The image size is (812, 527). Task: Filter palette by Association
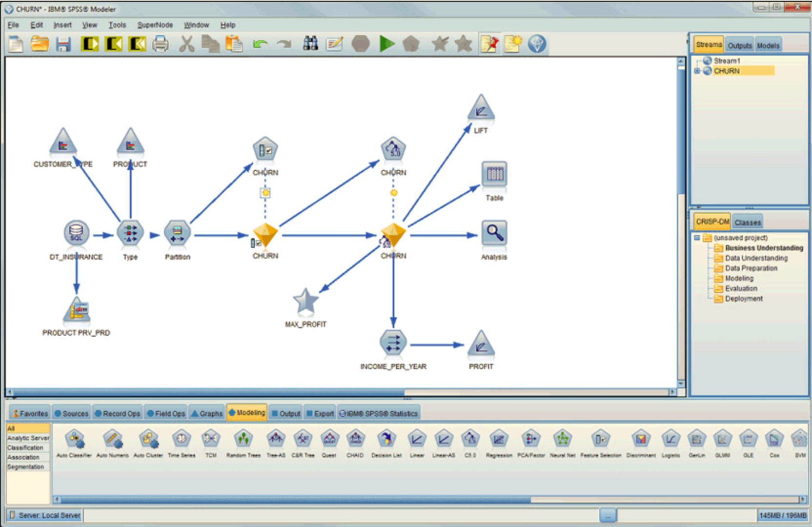[x=28, y=457]
